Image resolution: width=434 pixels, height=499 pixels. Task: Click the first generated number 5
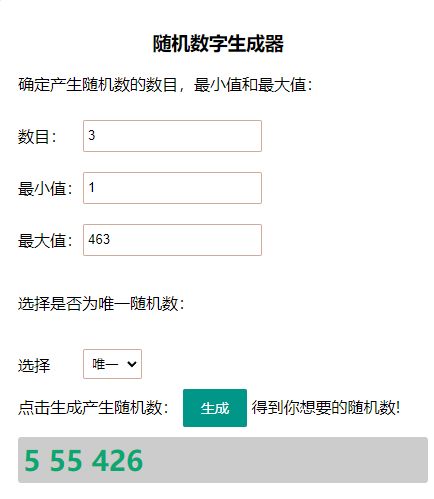pyautogui.click(x=32, y=460)
